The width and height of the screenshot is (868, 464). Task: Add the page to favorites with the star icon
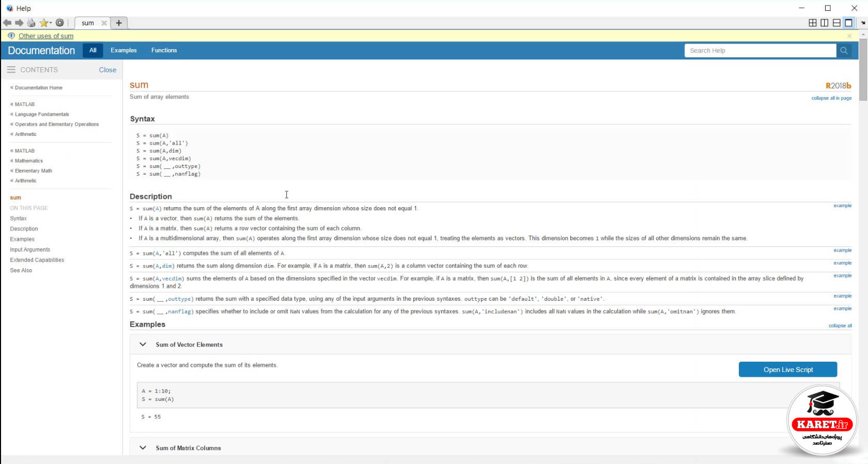coord(43,23)
